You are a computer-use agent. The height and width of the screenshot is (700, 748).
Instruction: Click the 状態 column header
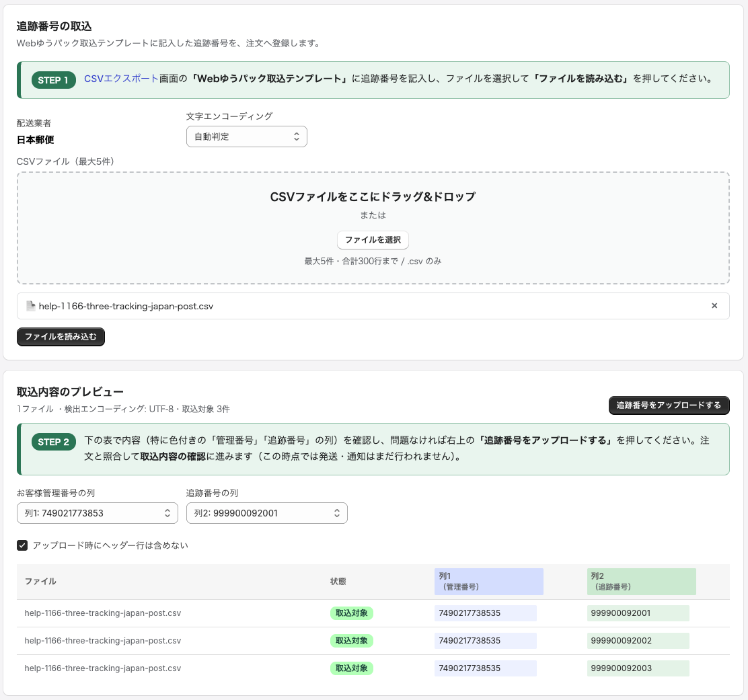click(338, 581)
